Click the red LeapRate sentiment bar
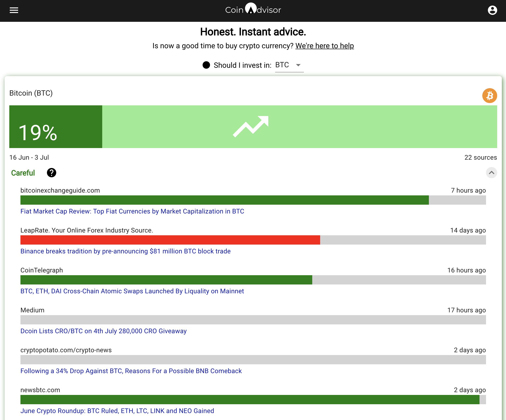Screen dimensions: 506x420 pos(170,240)
